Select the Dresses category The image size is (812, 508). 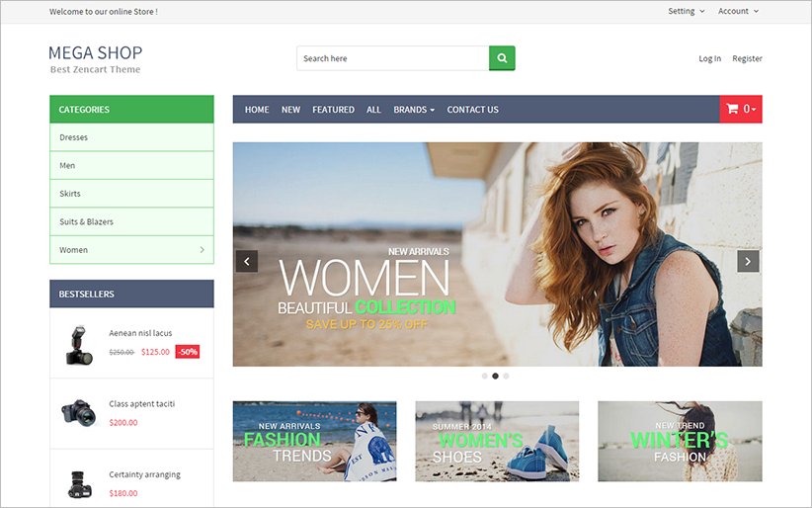pos(131,137)
